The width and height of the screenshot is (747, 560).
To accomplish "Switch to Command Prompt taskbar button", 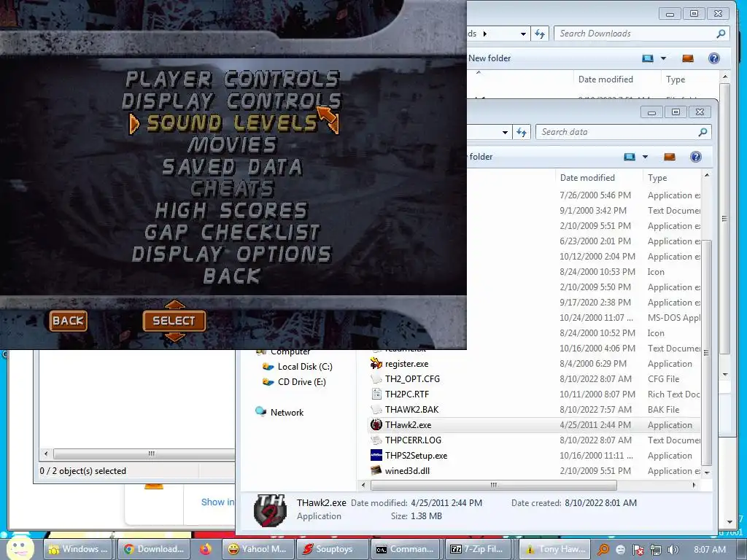I will [407, 549].
